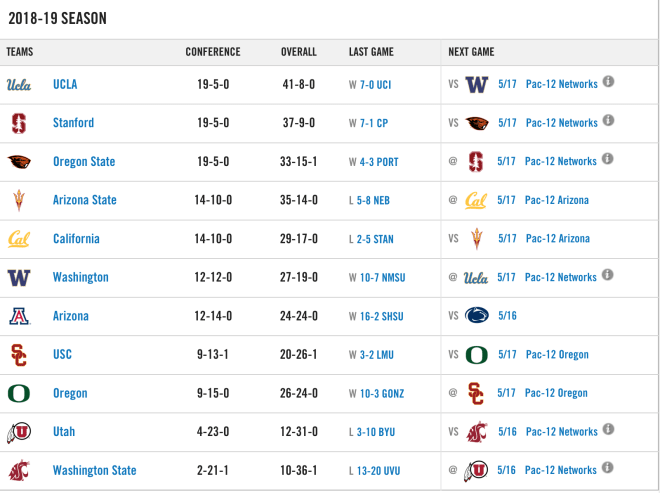Click the Pac-12 Oregon link in USC's row
The width and height of the screenshot is (660, 493).
tap(557, 354)
